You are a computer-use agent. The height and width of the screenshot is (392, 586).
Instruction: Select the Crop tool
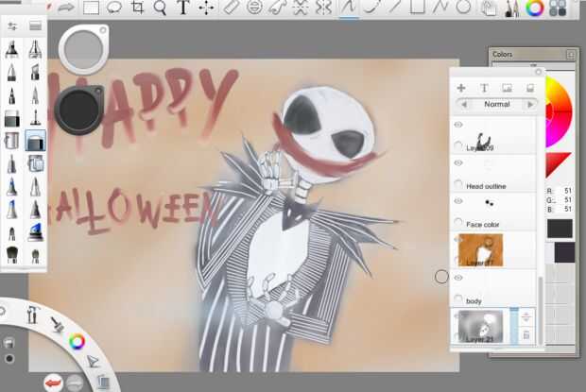[137, 8]
